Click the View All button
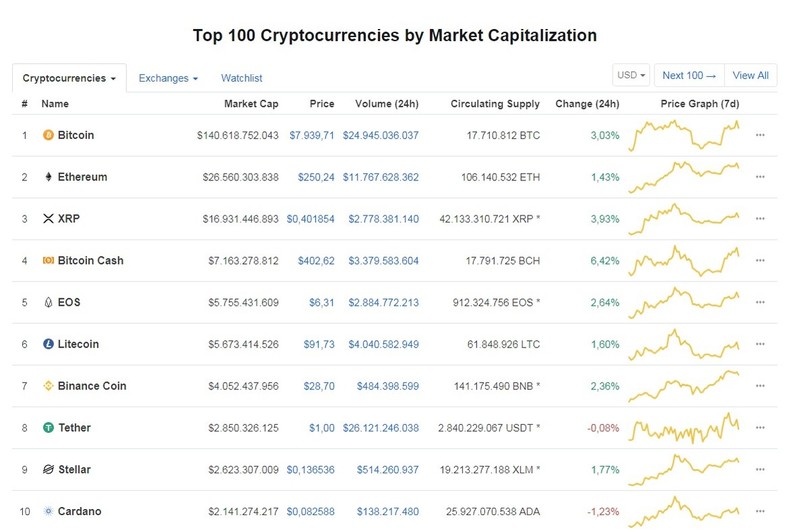 [751, 75]
